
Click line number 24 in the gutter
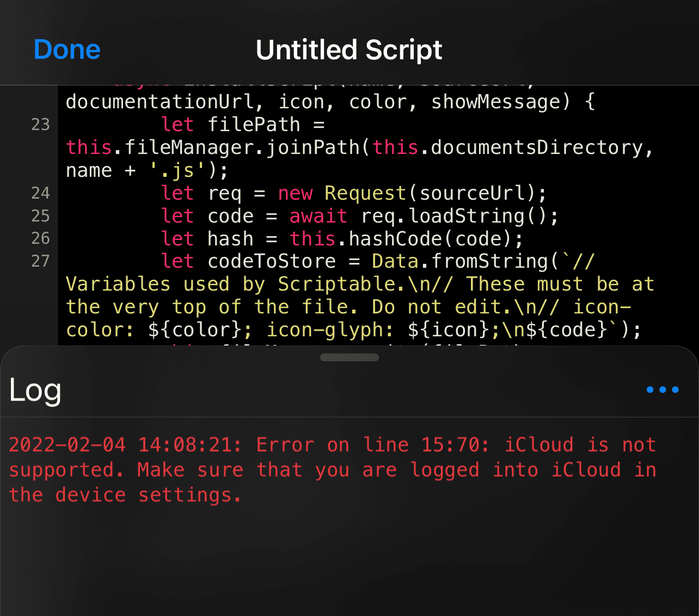click(x=41, y=193)
